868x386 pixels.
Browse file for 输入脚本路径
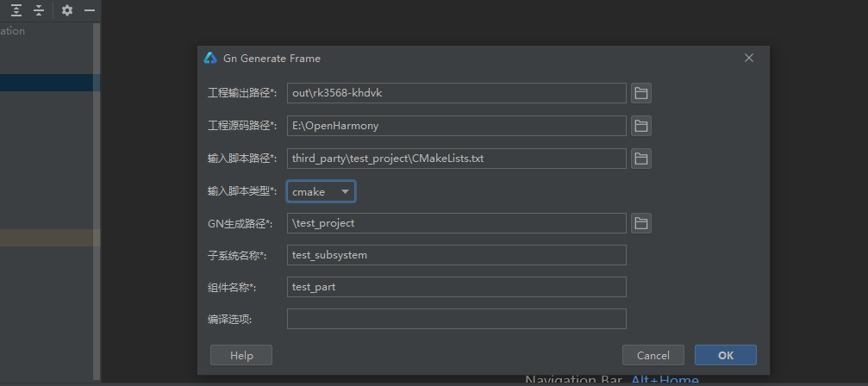tap(640, 159)
